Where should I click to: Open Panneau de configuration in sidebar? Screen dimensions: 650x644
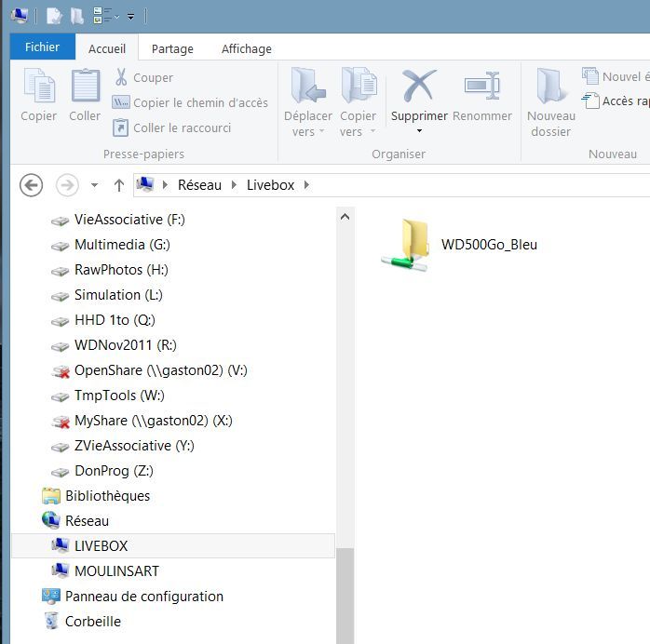143,596
